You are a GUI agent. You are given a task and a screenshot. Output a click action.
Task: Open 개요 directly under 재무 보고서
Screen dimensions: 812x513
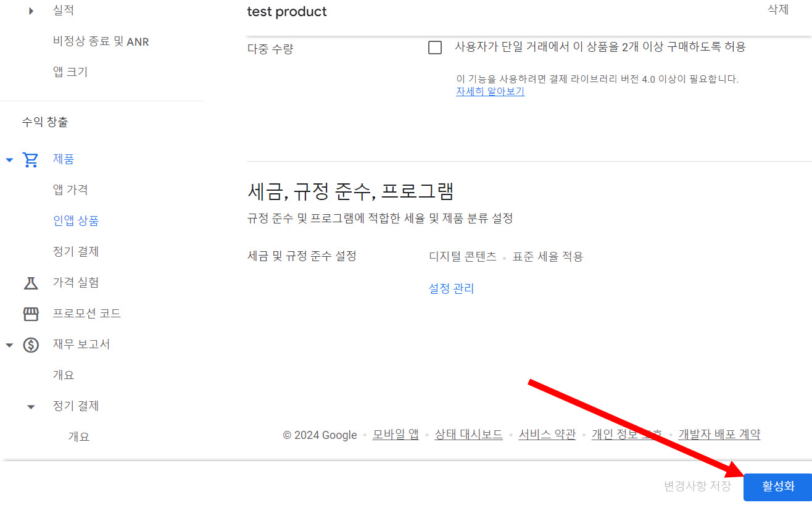[x=64, y=375]
